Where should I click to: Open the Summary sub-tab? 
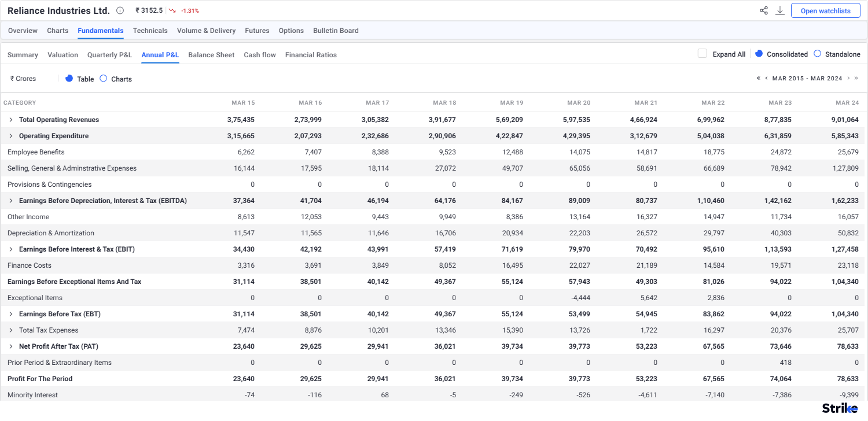coord(23,55)
